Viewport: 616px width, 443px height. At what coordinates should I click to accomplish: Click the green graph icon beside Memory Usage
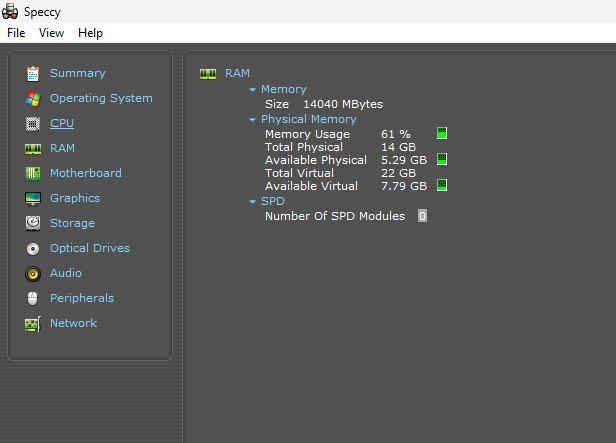coord(442,134)
